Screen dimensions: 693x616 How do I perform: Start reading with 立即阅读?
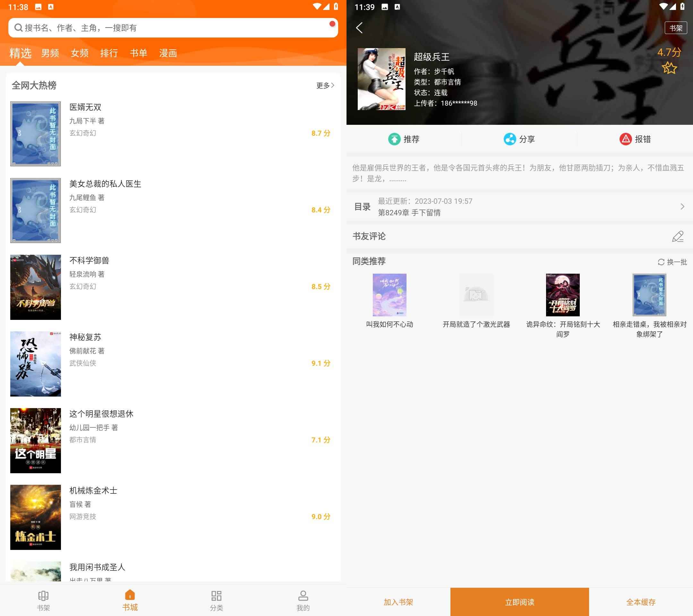[x=519, y=602]
